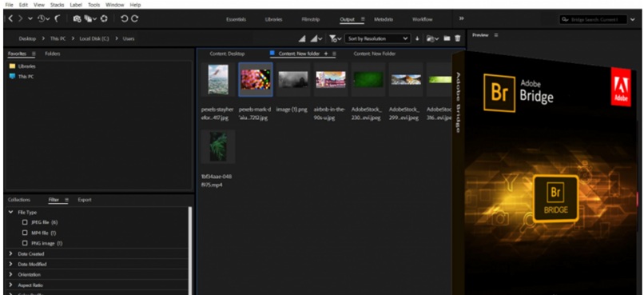The image size is (644, 295).
Task: Select the airbnb-in-the-90s thumbnail
Action: pos(331,80)
